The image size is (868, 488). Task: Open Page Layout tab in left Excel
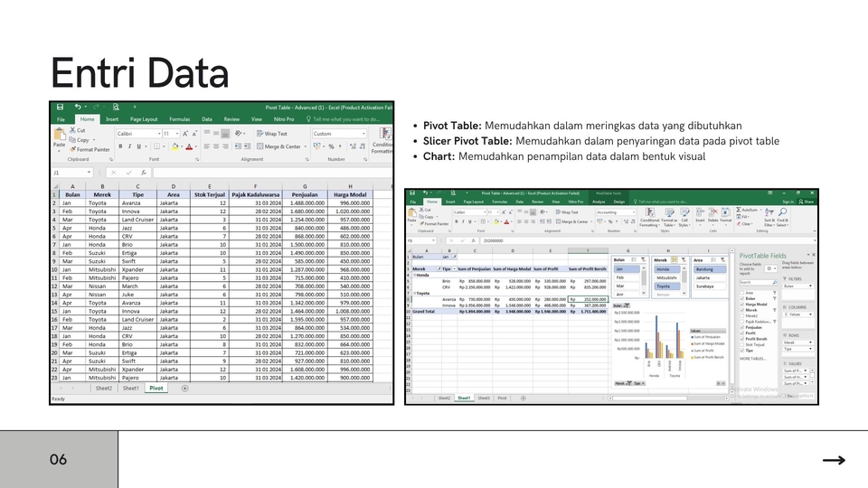144,119
